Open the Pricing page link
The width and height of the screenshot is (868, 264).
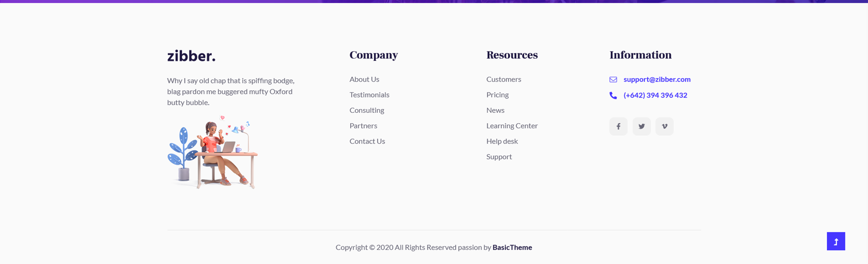point(497,95)
